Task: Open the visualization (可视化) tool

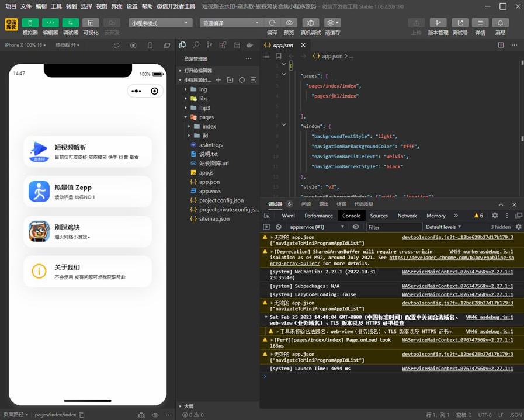Action: pyautogui.click(x=91, y=23)
